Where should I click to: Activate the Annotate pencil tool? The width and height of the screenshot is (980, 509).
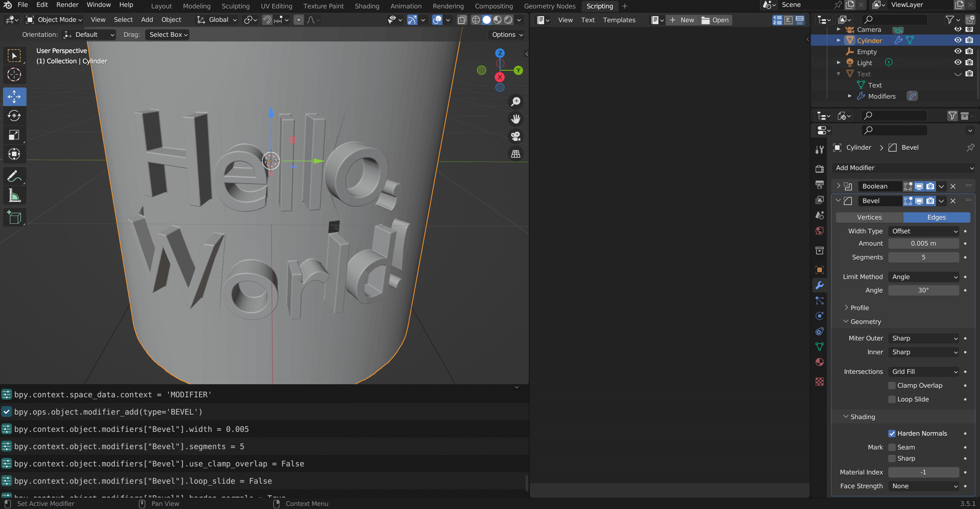(14, 177)
